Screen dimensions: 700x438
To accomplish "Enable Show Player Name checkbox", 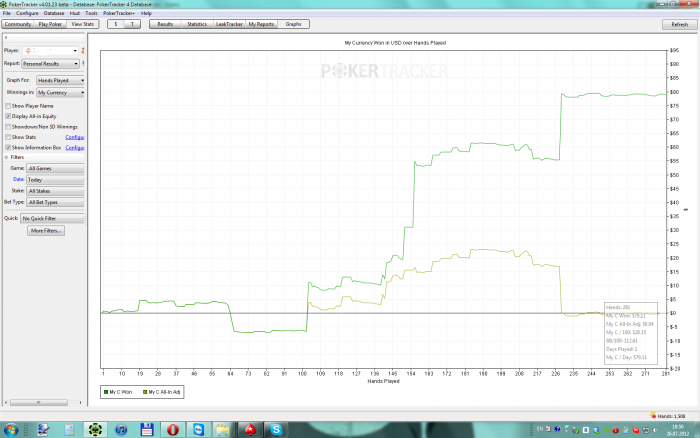I will [8, 106].
